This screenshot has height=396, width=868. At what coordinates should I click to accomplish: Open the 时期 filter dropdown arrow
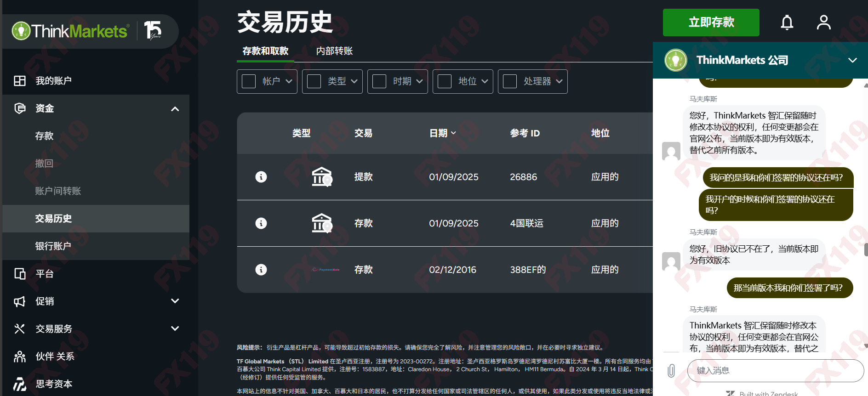(x=419, y=81)
